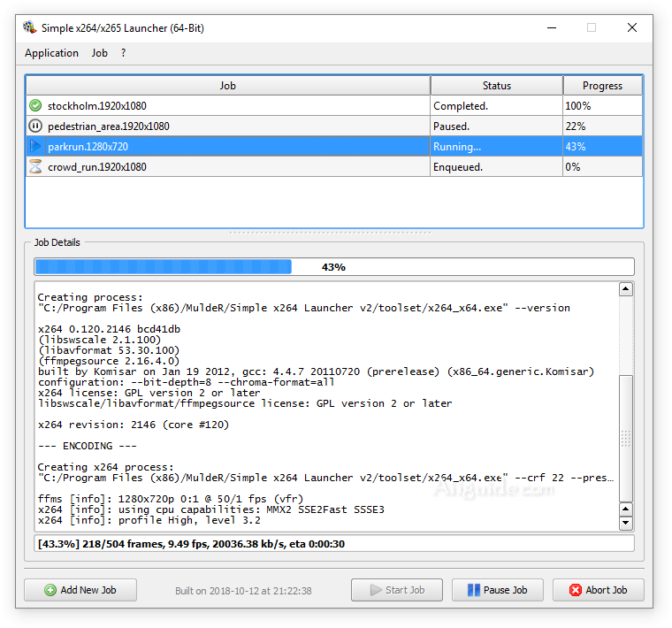Click the 'Paused.' status cell

point(497,126)
